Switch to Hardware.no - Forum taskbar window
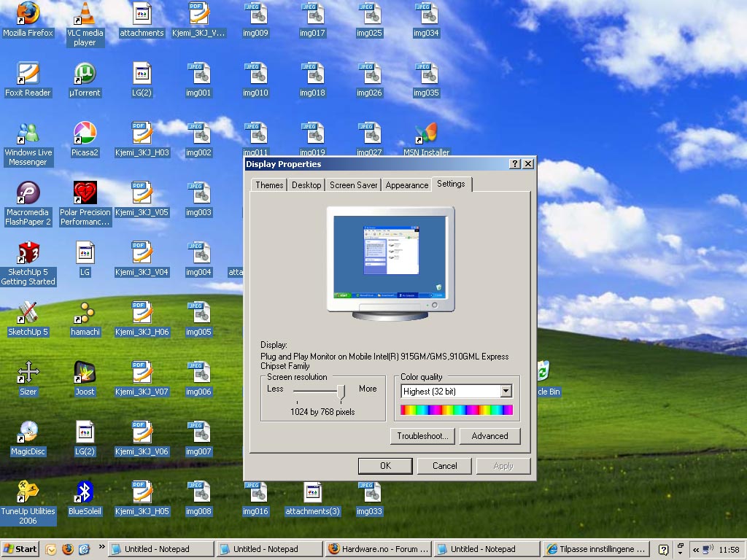This screenshot has width=747, height=560. [379, 549]
